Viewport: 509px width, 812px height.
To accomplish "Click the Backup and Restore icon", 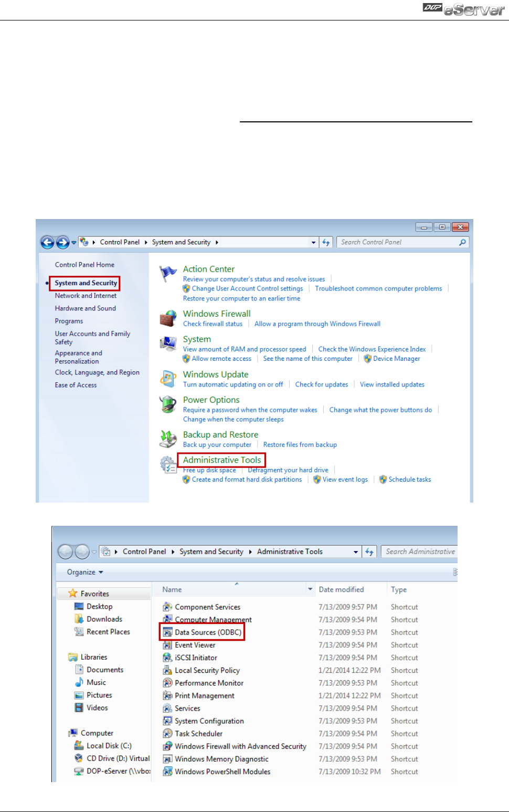I will pyautogui.click(x=168, y=439).
